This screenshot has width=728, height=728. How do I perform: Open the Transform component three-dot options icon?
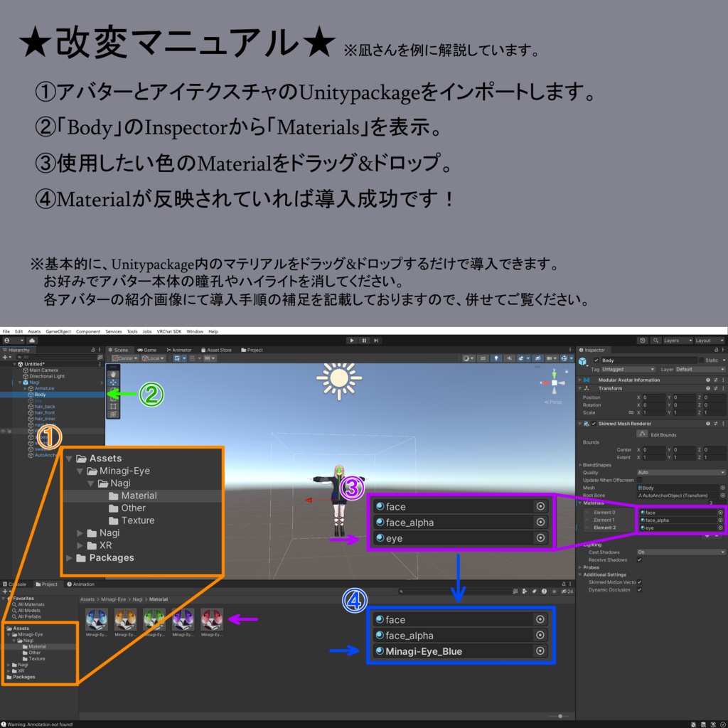(723, 387)
